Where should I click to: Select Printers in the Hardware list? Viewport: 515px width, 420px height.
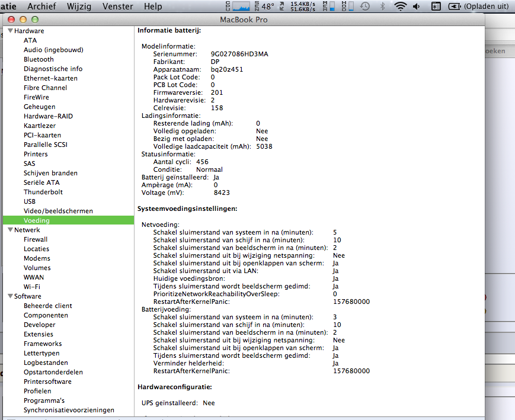tap(36, 155)
